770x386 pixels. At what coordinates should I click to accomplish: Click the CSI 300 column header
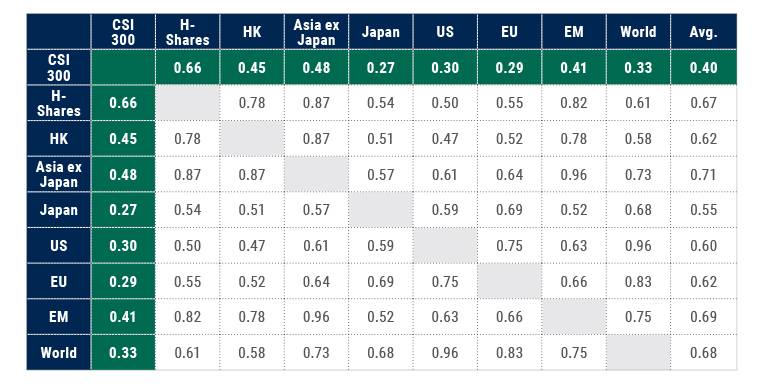tap(123, 32)
